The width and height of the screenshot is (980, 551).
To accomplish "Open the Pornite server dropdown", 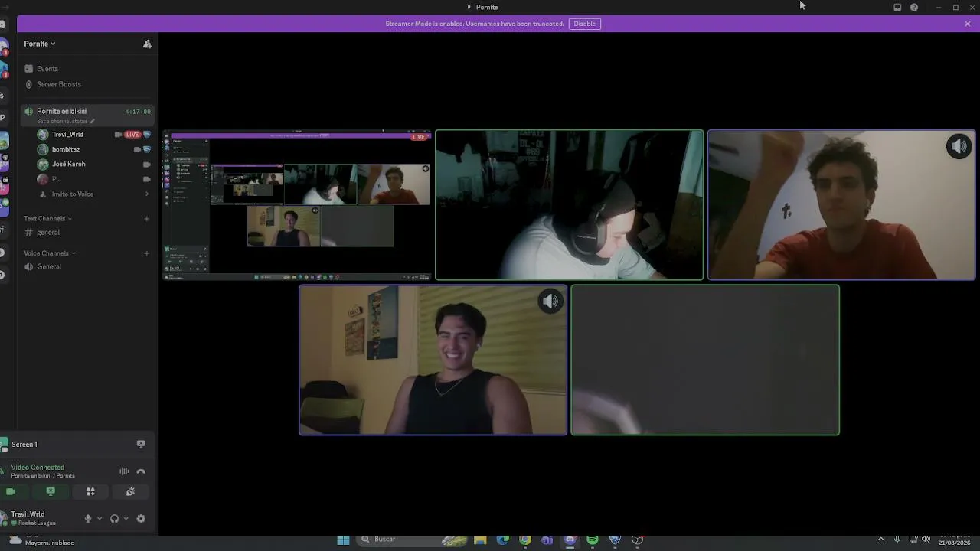I will pyautogui.click(x=39, y=44).
